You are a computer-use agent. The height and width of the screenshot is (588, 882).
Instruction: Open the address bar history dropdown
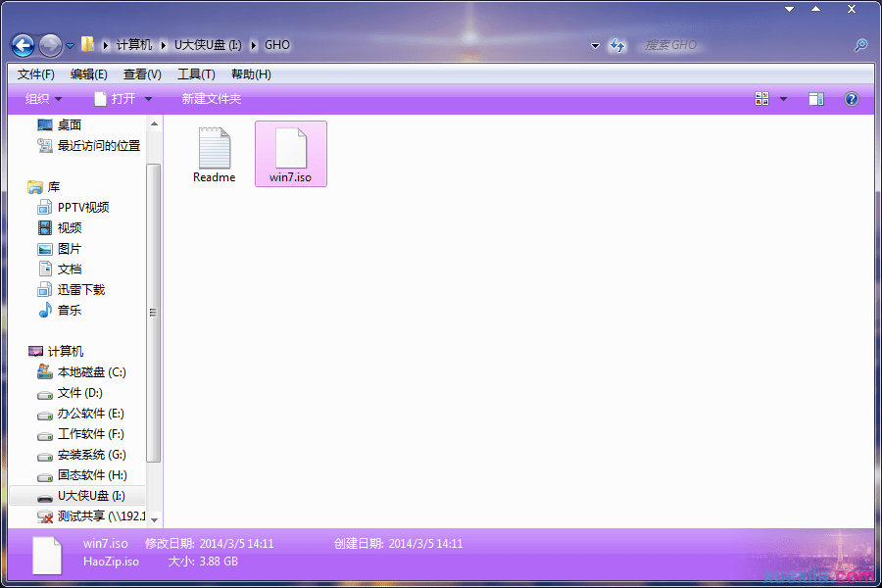point(595,45)
